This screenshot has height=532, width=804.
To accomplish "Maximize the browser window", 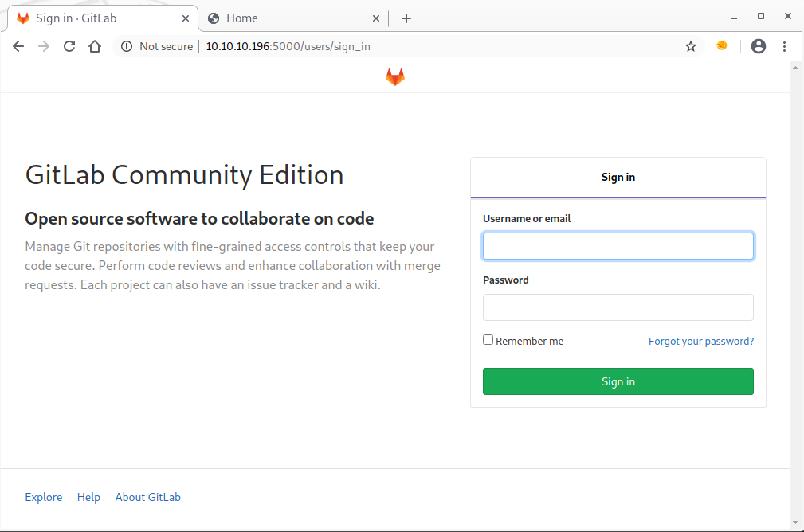I will (x=761, y=17).
